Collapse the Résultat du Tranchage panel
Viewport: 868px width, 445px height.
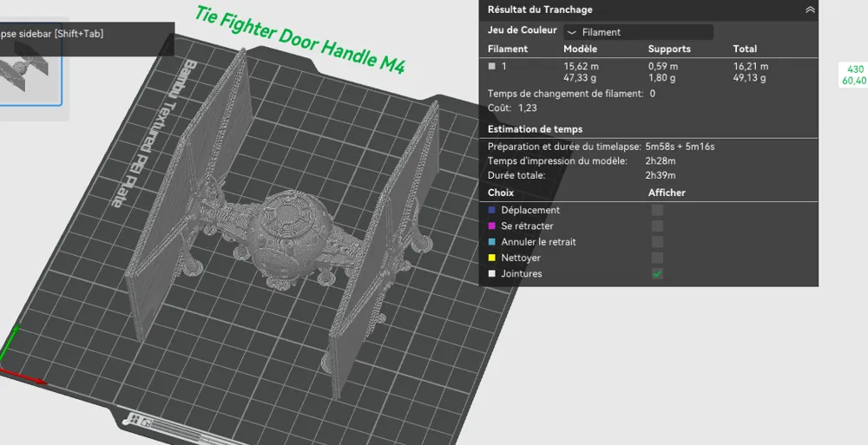[810, 10]
